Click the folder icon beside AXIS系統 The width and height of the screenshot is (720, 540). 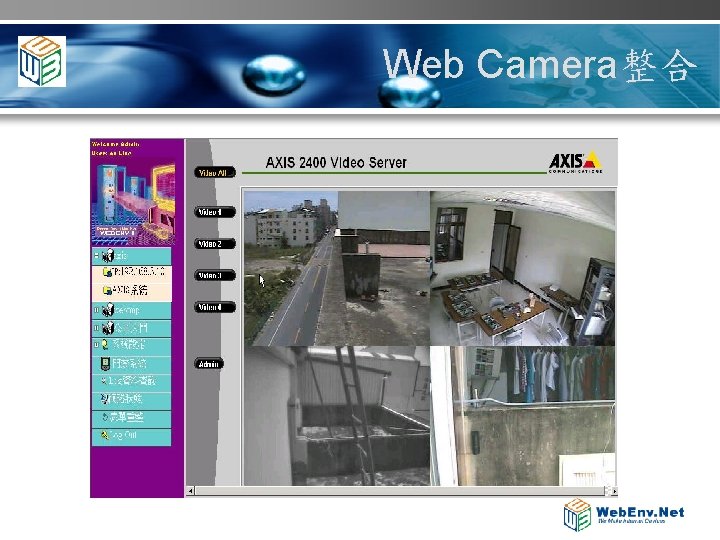tap(107, 290)
